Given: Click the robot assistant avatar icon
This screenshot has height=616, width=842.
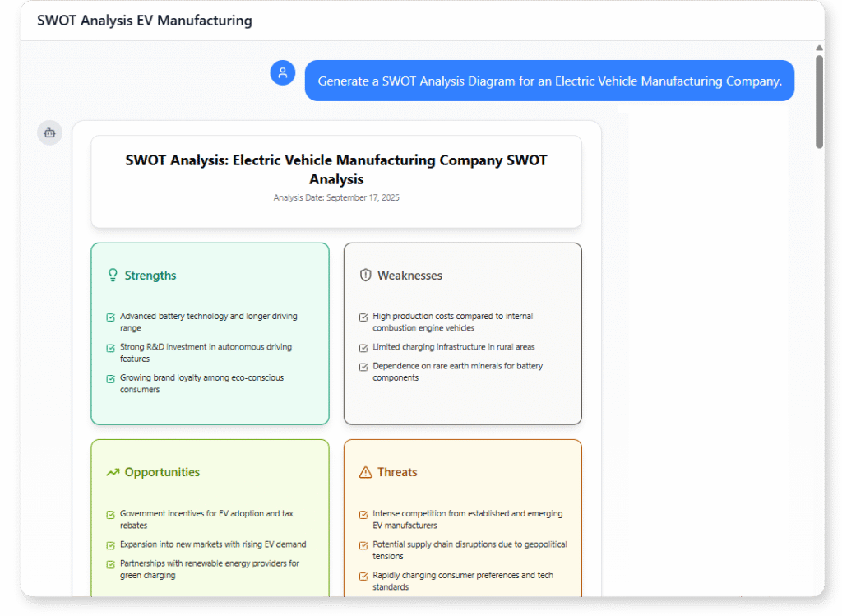Looking at the screenshot, I should [49, 132].
